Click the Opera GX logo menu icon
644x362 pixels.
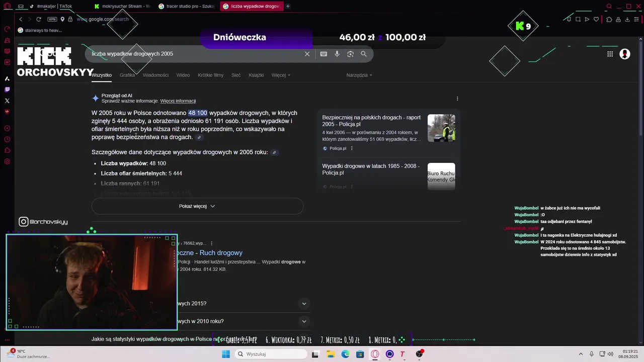tap(7, 6)
